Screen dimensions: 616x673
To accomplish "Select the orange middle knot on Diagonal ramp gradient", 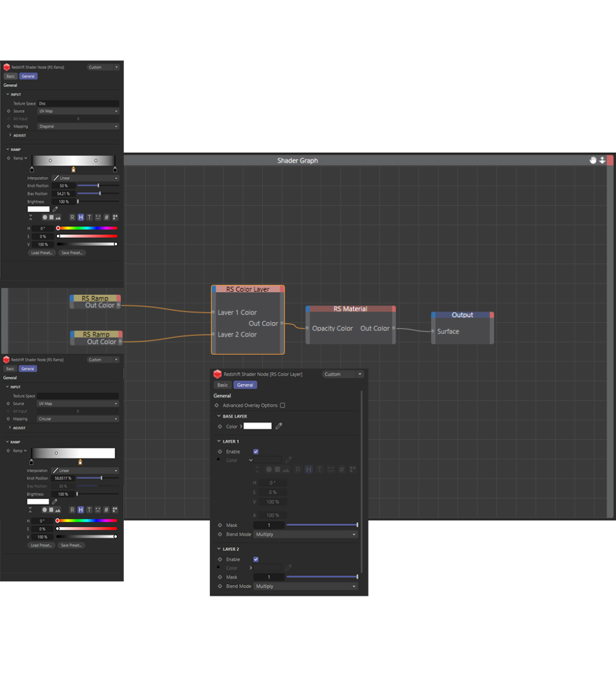I will point(73,169).
